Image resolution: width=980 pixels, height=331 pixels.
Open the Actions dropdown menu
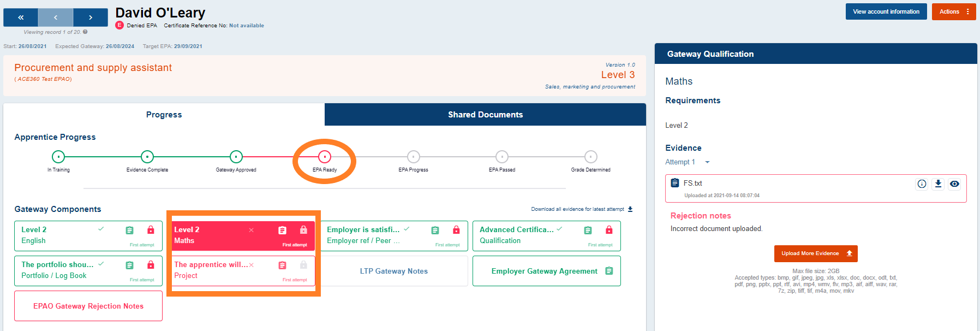(953, 11)
